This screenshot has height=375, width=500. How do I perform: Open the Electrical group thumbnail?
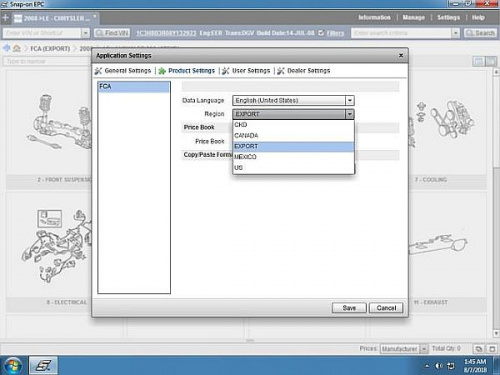coord(49,252)
